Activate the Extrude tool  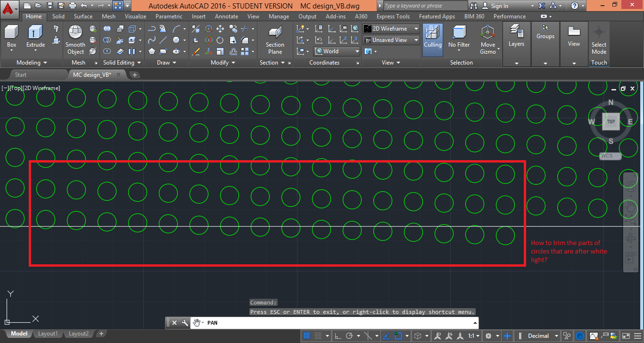pos(35,37)
